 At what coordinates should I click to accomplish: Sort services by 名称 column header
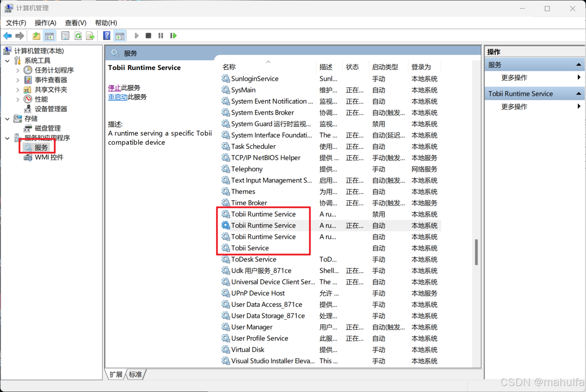click(x=267, y=67)
